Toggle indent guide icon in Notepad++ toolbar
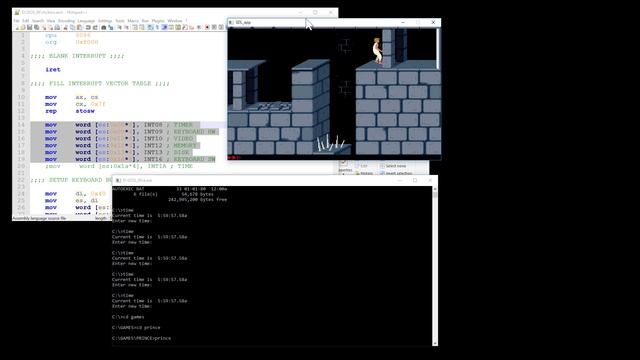This screenshot has height=360, width=640. coord(164,27)
